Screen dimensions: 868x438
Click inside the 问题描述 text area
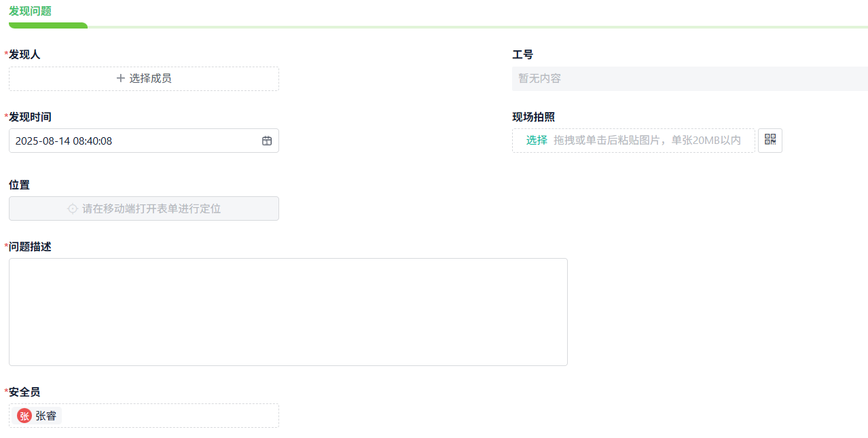pos(288,311)
